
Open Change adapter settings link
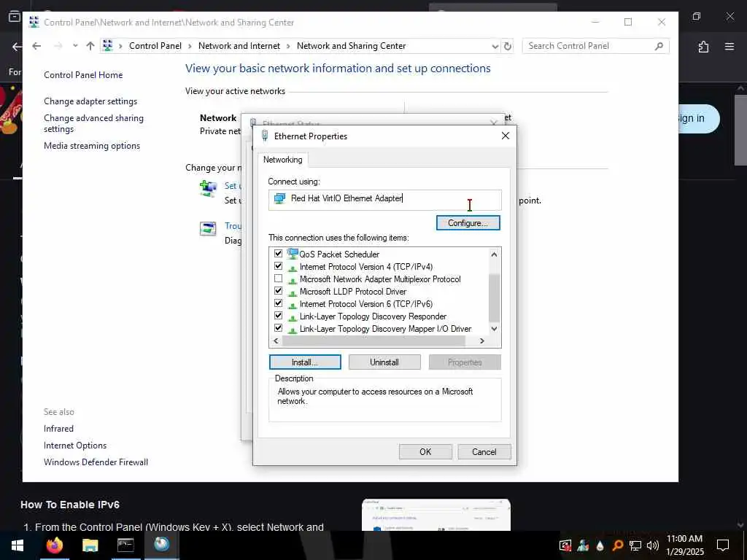click(x=90, y=101)
